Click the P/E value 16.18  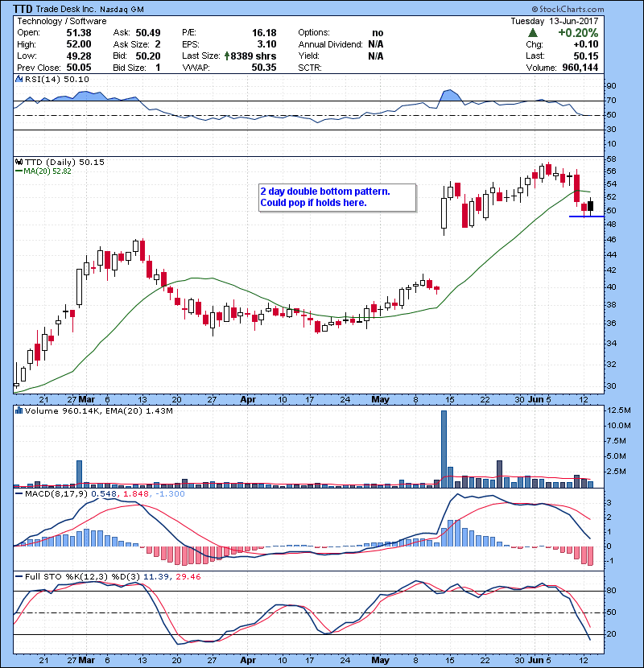tap(264, 33)
